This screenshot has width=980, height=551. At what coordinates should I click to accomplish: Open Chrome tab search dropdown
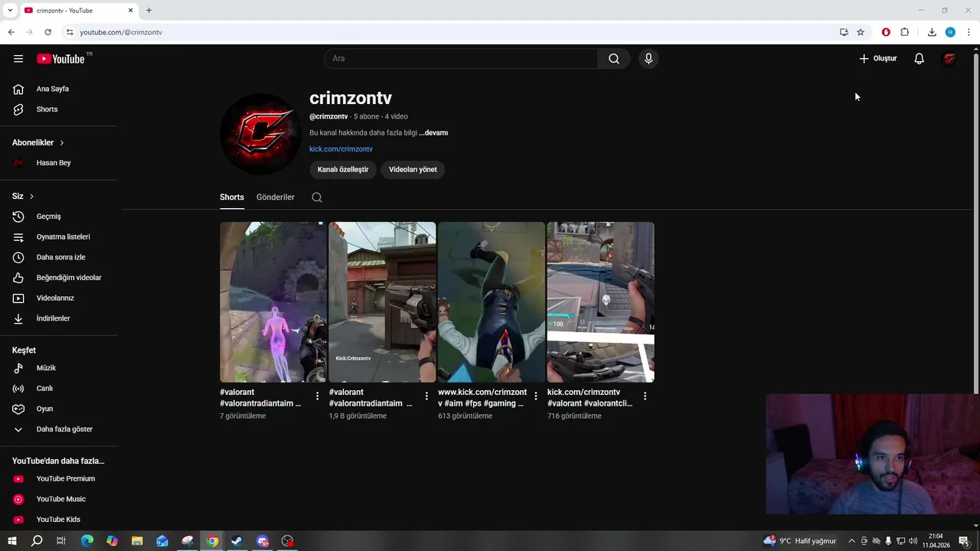(x=9, y=11)
